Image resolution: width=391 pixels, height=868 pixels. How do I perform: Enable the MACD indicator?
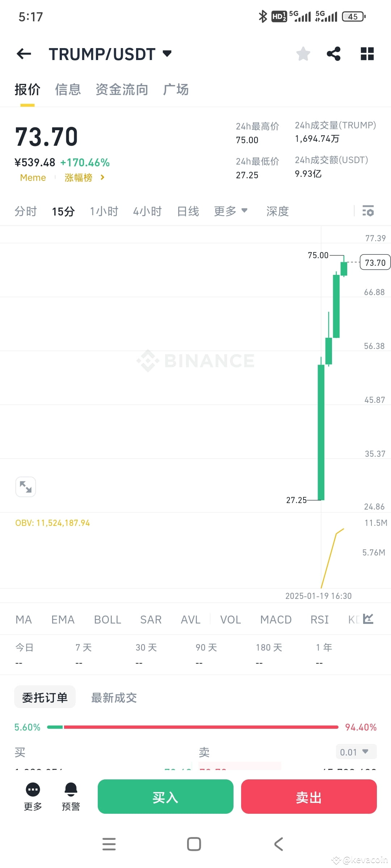point(276,619)
